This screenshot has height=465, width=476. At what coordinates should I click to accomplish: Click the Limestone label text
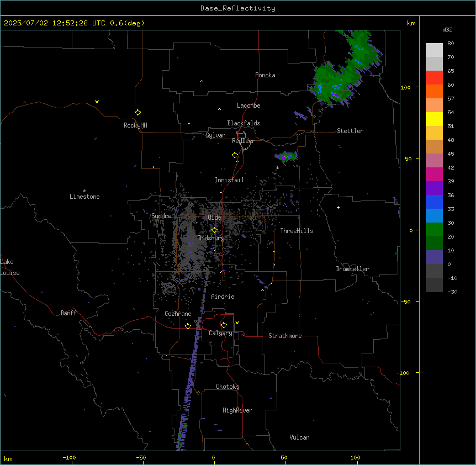click(84, 197)
